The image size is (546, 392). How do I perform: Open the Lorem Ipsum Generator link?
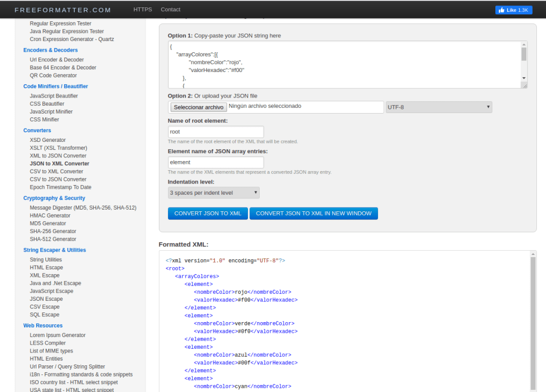tap(58, 335)
